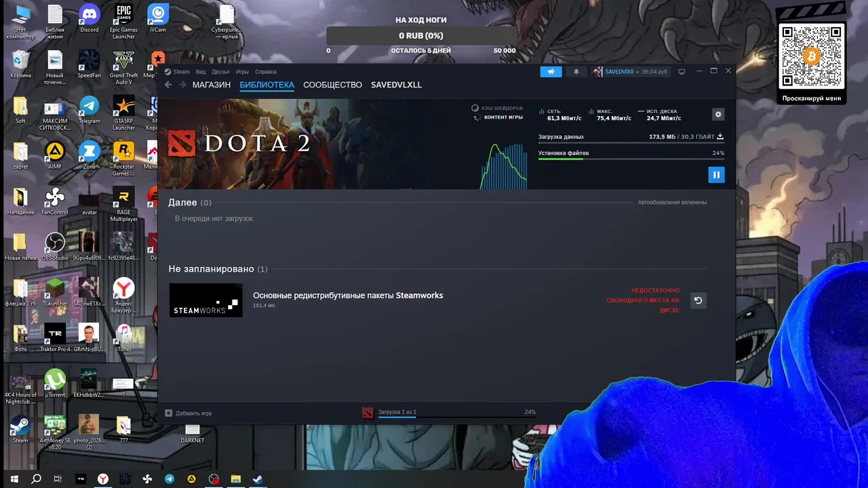The image size is (868, 488).
Task: Open the Вид menu
Action: pyautogui.click(x=201, y=72)
